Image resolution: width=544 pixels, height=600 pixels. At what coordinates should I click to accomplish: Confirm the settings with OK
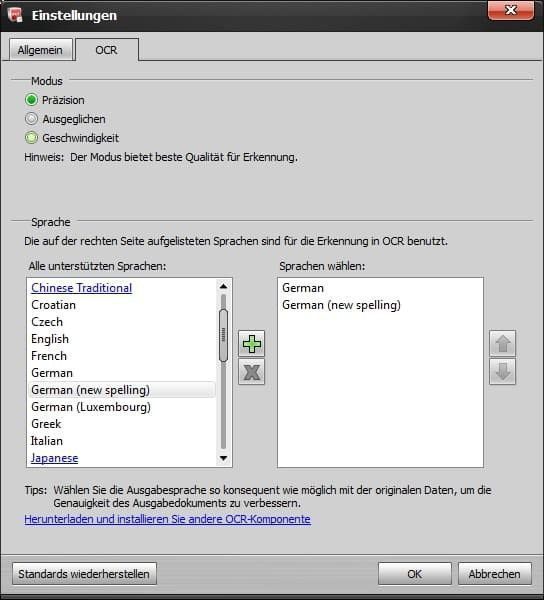(x=415, y=574)
